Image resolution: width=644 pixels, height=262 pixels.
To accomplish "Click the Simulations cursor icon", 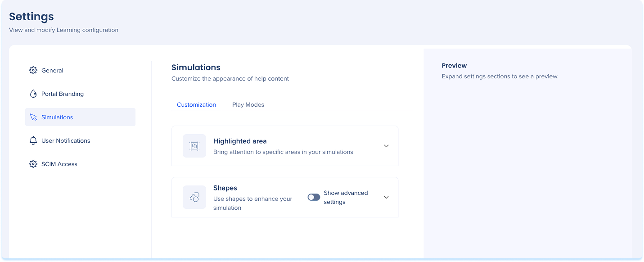I will pyautogui.click(x=33, y=117).
